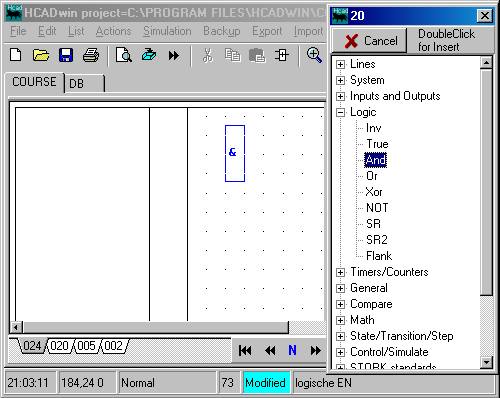
Task: Open a project with the folder icon
Action: tap(41, 55)
